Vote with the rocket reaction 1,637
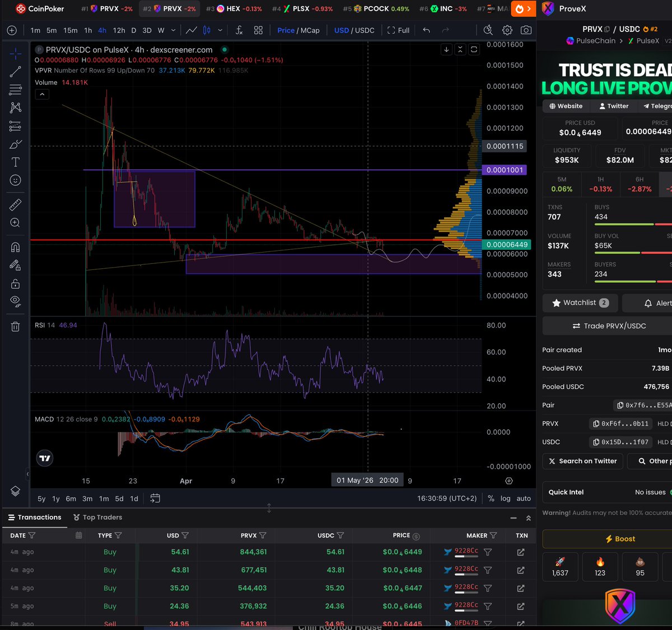 (561, 567)
